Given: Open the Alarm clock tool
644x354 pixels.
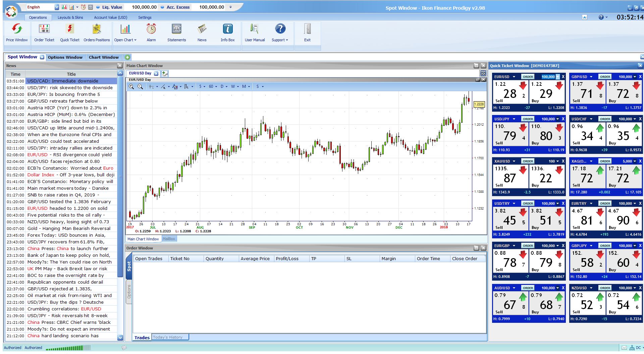Looking at the screenshot, I should point(151,33).
